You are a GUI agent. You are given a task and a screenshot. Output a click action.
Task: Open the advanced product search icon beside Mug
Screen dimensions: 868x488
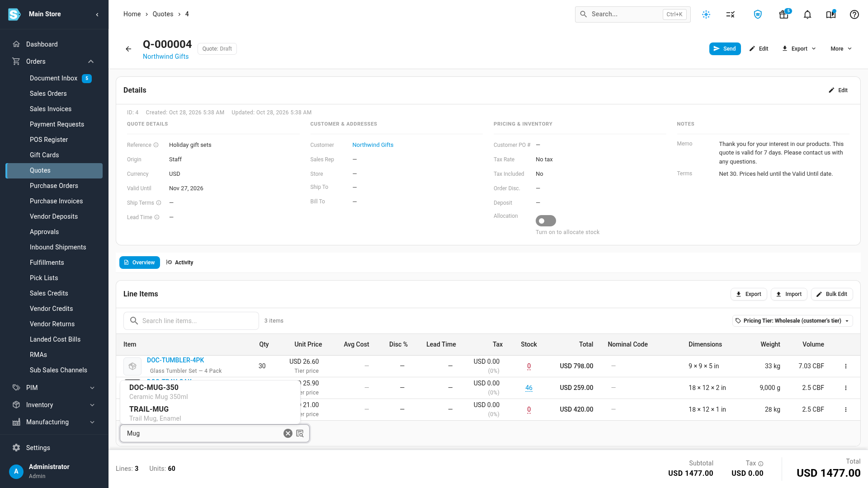pos(300,433)
